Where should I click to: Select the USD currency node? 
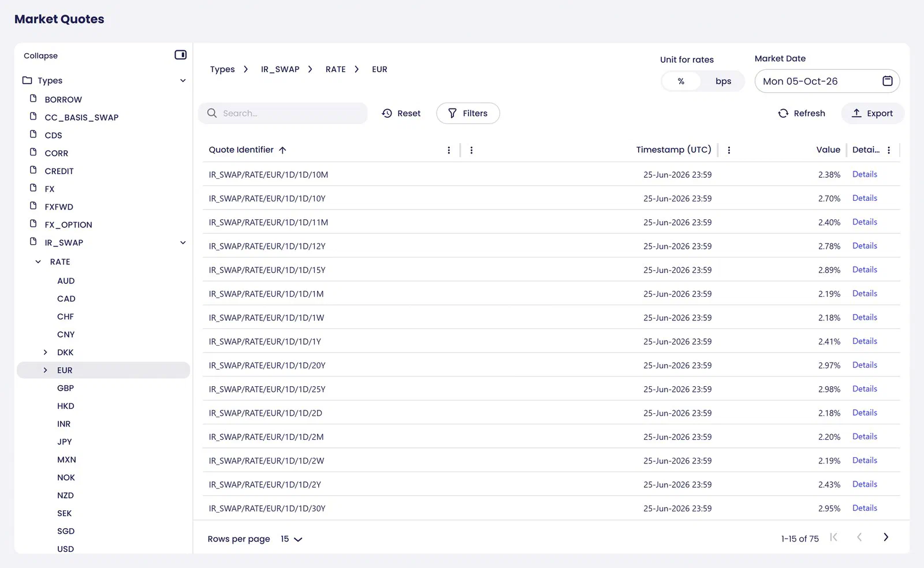tap(65, 549)
